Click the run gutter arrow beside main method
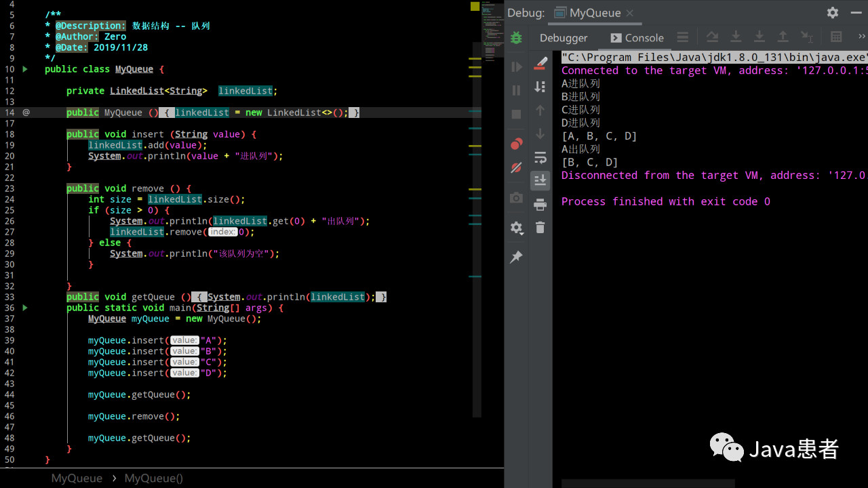The height and width of the screenshot is (488, 868). pyautogui.click(x=25, y=308)
